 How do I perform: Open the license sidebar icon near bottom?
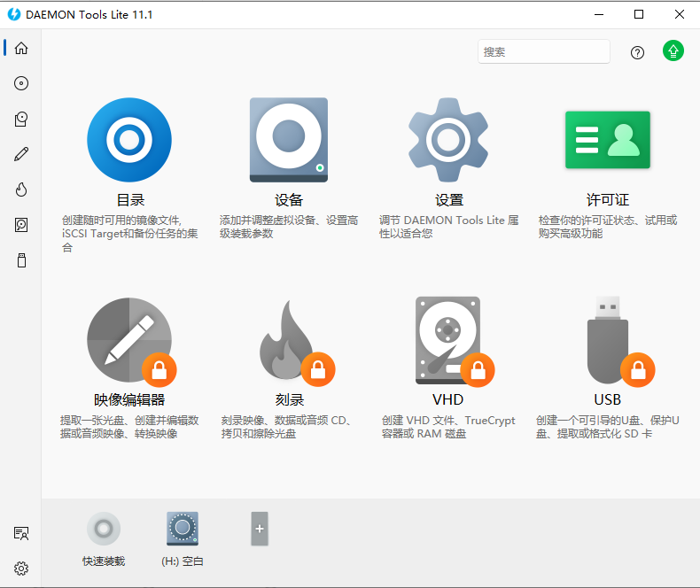[21, 533]
